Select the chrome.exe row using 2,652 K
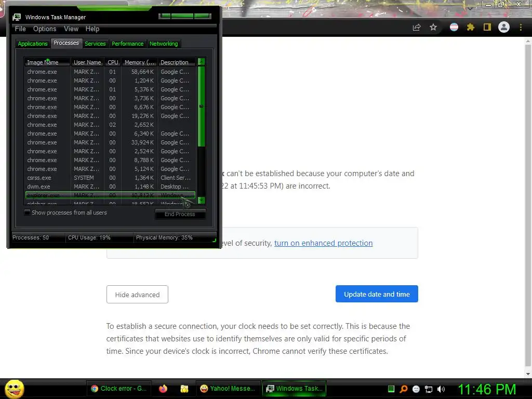The height and width of the screenshot is (399, 532). pos(110,125)
